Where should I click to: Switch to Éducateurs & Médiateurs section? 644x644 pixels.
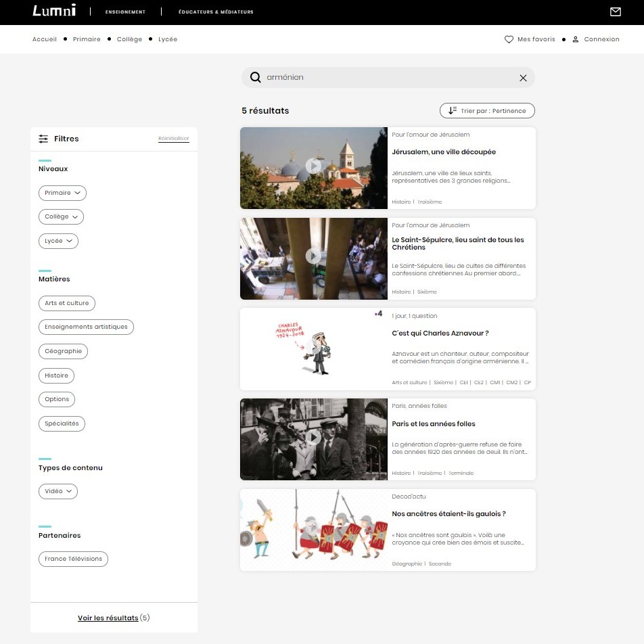click(216, 12)
